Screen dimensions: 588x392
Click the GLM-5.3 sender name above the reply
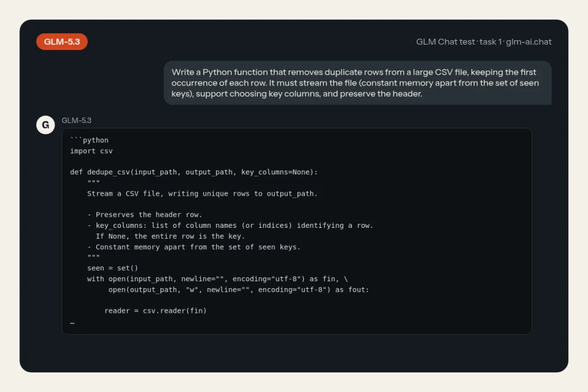pyautogui.click(x=76, y=121)
